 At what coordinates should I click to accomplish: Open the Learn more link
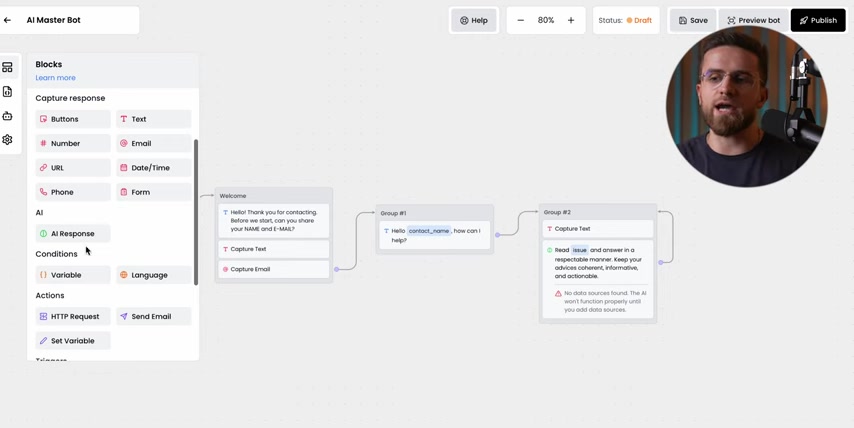(x=56, y=78)
